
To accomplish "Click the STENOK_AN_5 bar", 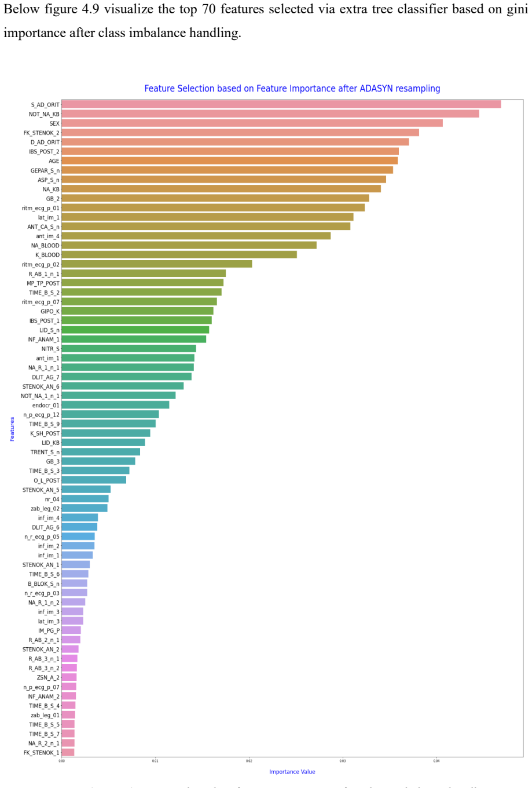I will [x=86, y=490].
